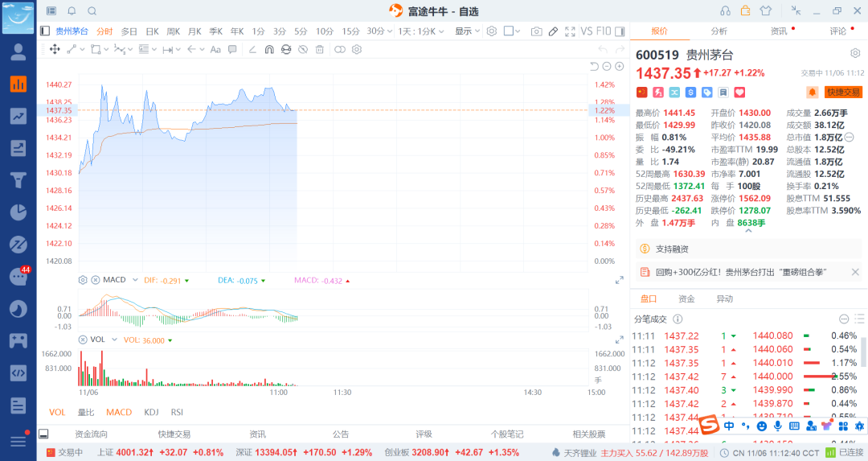Click the price alert bell icon

pyautogui.click(x=812, y=92)
